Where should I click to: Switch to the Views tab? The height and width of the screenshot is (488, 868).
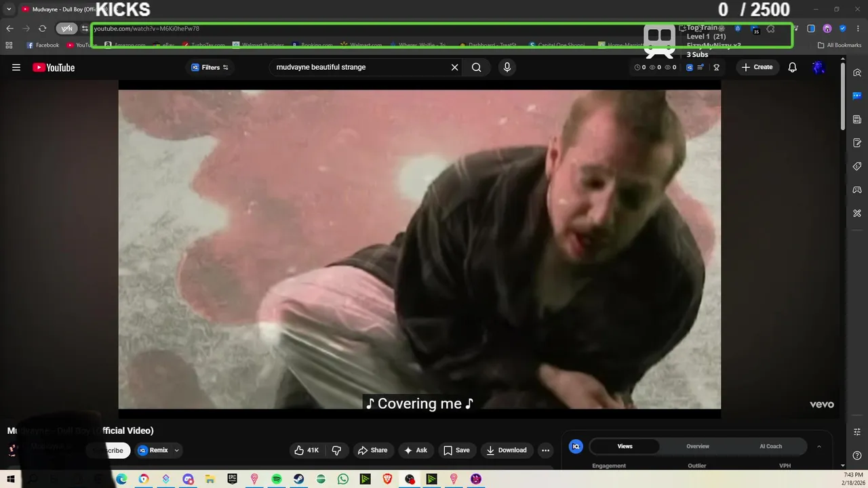pos(625,446)
